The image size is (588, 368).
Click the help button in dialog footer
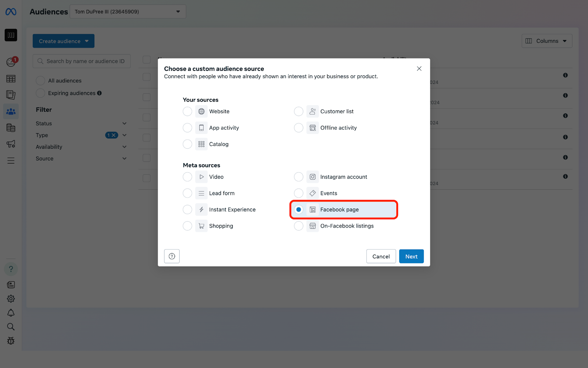tap(172, 256)
